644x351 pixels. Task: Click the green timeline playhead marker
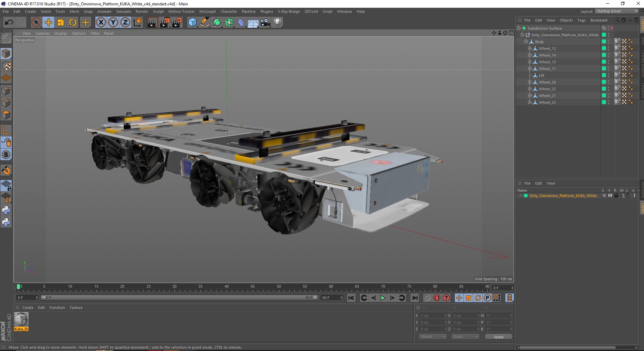pyautogui.click(x=19, y=287)
